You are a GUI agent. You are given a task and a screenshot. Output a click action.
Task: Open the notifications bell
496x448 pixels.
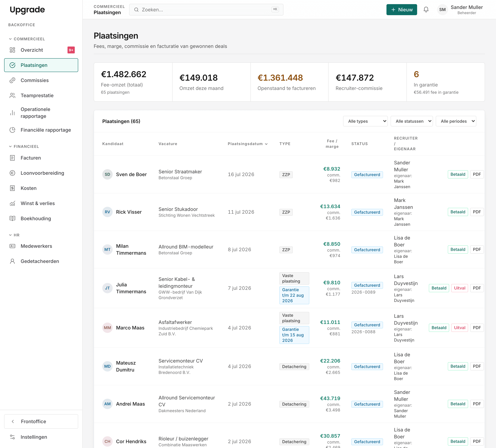[x=426, y=10]
